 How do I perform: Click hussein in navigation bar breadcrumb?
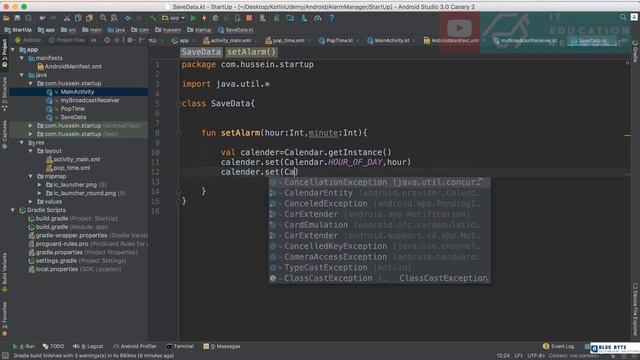click(168, 30)
